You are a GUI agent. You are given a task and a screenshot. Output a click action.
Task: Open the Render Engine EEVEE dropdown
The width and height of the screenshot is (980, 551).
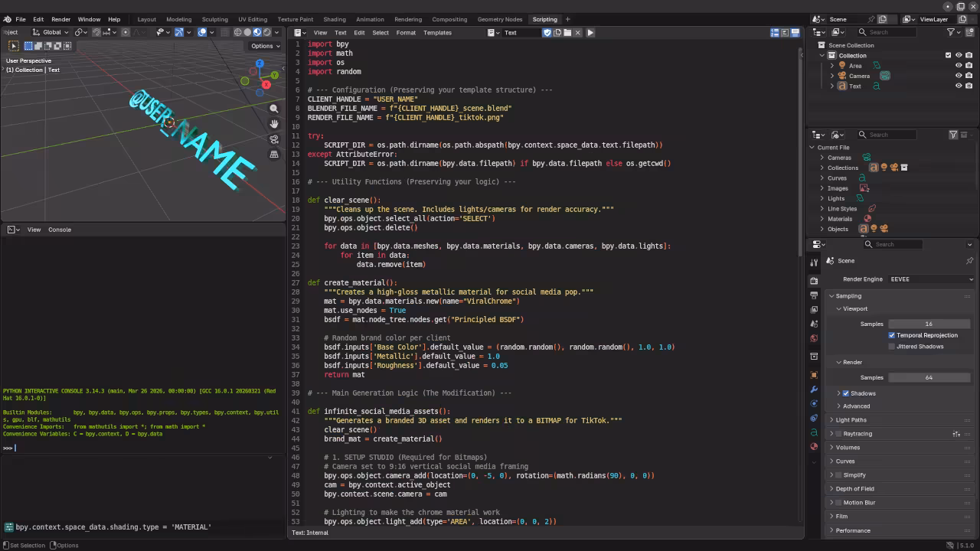[x=929, y=279]
